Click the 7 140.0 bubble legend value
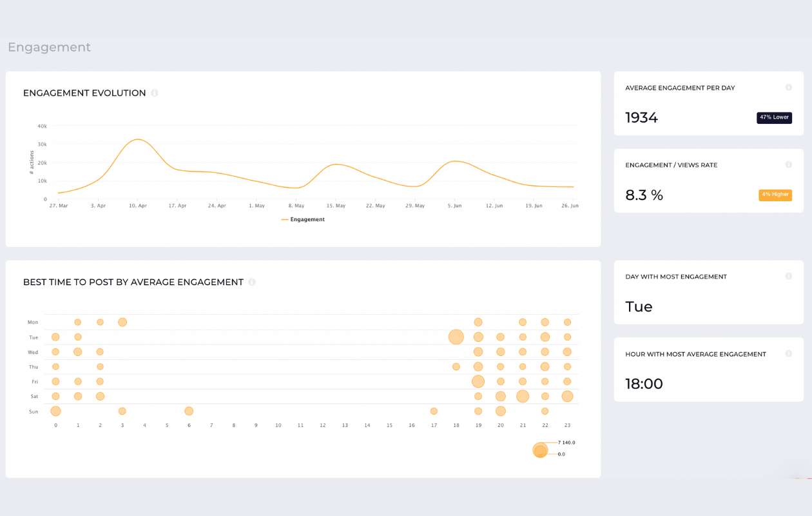Screen dimensions: 812x516 point(566,442)
